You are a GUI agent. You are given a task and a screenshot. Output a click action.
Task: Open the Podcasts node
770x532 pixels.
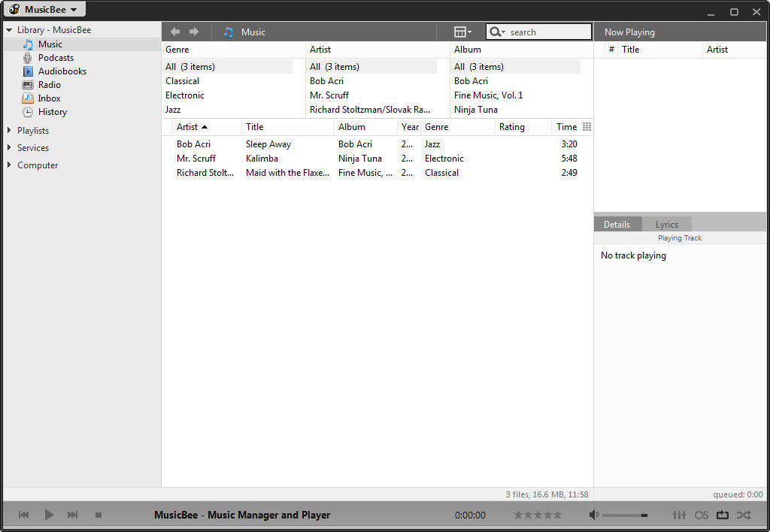click(56, 58)
